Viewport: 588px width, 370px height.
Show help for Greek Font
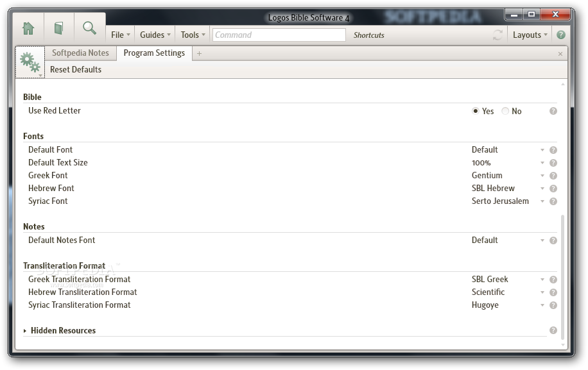coord(553,176)
